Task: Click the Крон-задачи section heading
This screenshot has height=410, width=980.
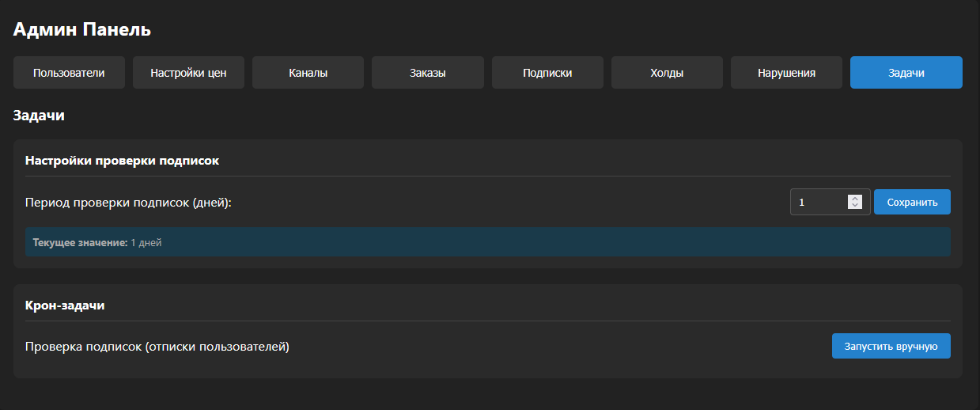Action: 65,306
